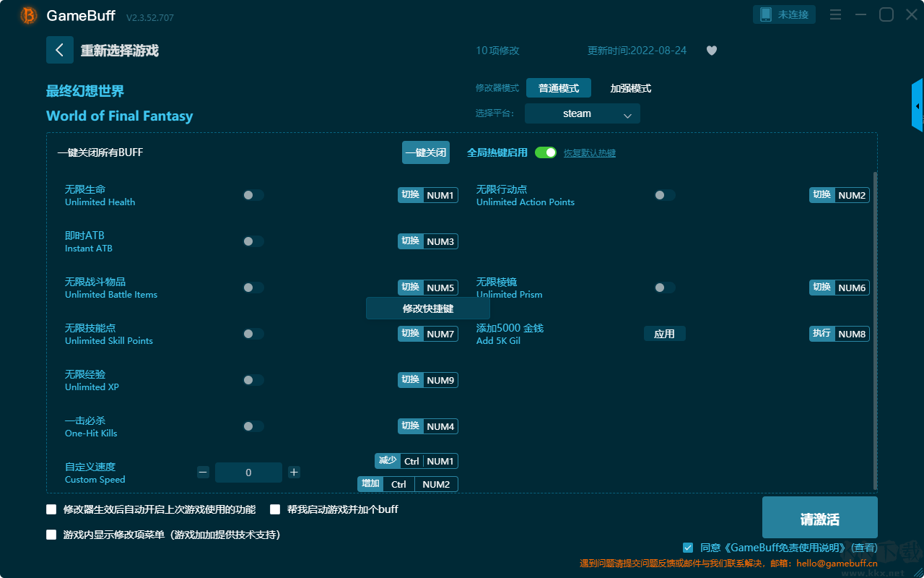
Task: Decrease custom speed with minus icon
Action: tap(203, 473)
